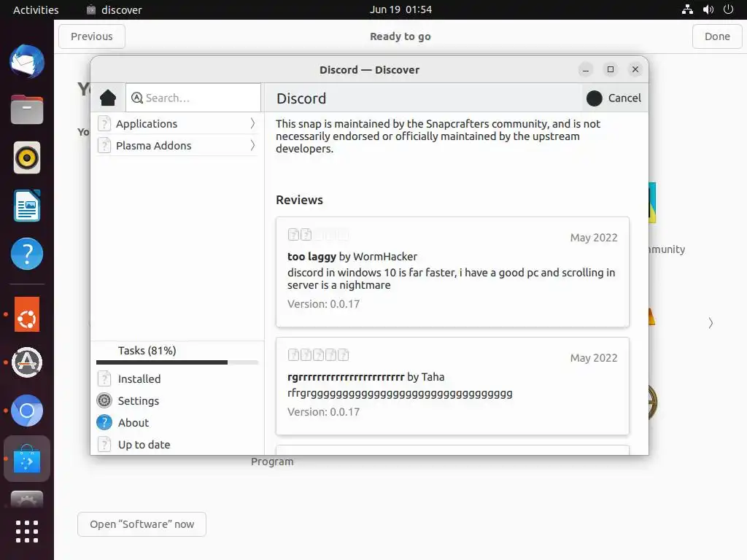Viewport: 747px width, 560px height.
Task: Open the orange Ubuntu installer dock icon
Action: point(27,314)
